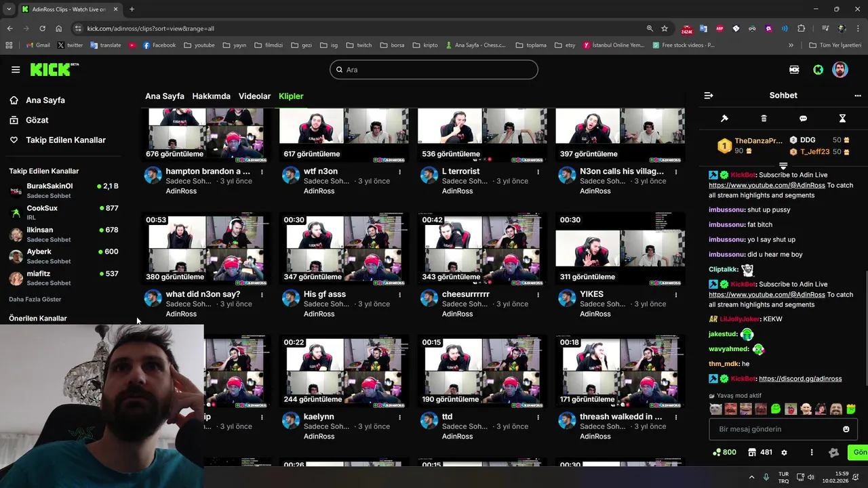Open options for 'what did n3on say?' clip
Image resolution: width=868 pixels, height=488 pixels.
tap(262, 295)
